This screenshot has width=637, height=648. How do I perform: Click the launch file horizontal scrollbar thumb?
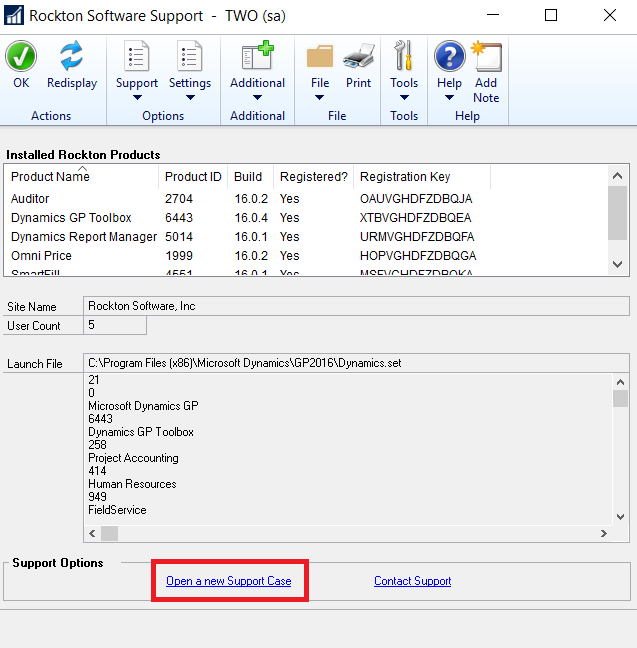click(x=110, y=534)
